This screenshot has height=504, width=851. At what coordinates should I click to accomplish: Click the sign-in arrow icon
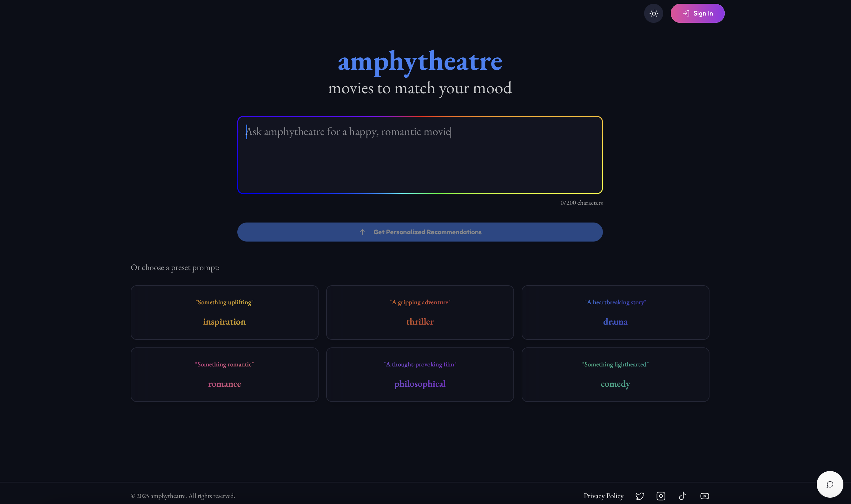(686, 14)
